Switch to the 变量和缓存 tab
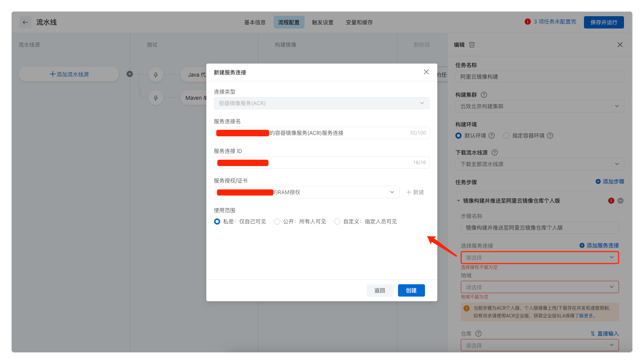 (x=359, y=22)
